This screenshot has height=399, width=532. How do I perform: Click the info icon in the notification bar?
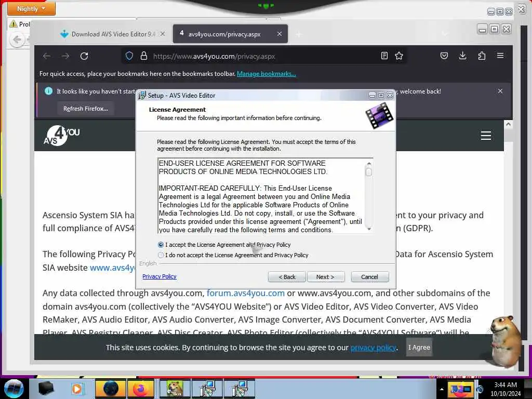tap(48, 91)
